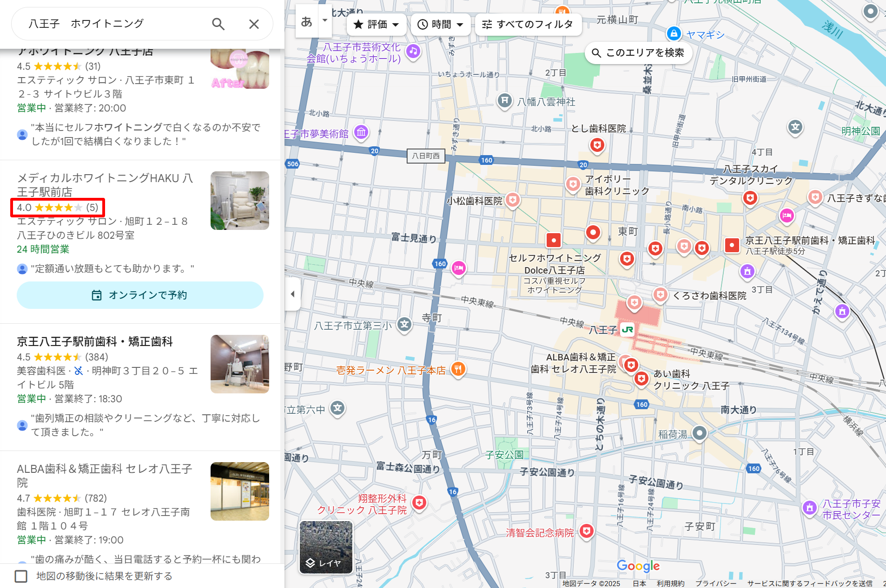
Task: Open the 時間 hours filter dropdown
Action: point(440,25)
